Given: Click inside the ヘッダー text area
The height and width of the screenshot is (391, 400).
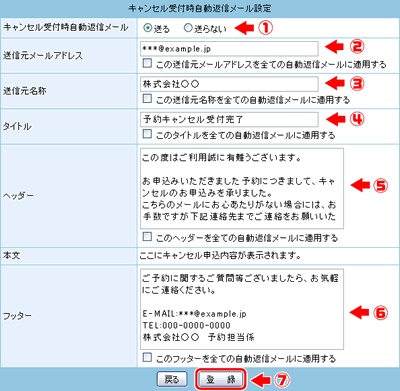Looking at the screenshot, I should (x=242, y=188).
